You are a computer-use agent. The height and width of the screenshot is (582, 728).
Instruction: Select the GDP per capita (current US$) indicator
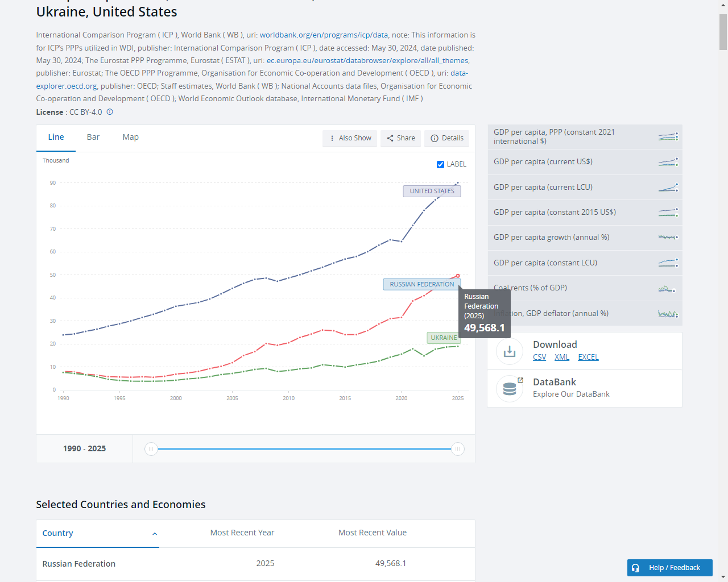585,162
